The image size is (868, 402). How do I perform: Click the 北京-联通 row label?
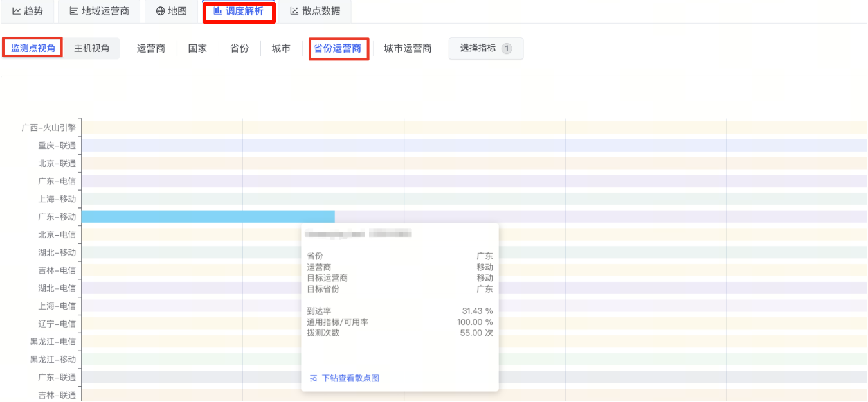pyautogui.click(x=57, y=163)
